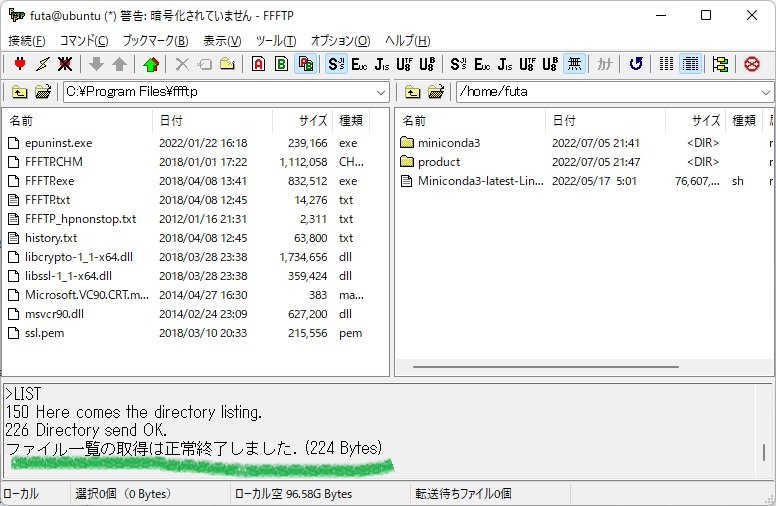This screenshot has height=506, width=776.
Task: Click the refresh file list icon
Action: 636,64
